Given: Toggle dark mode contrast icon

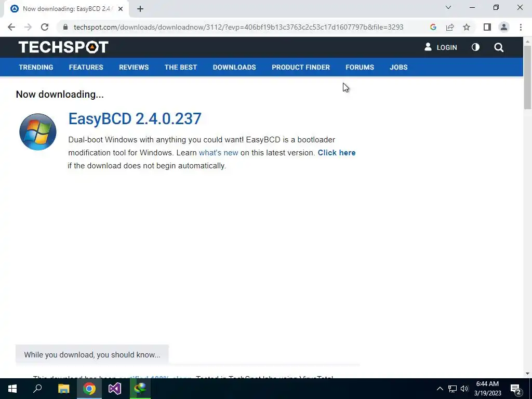Looking at the screenshot, I should (475, 47).
